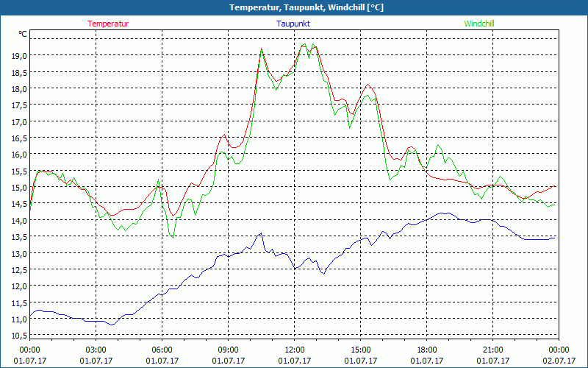The width and height of the screenshot is (588, 368).
Task: Select the 10,5 y-axis value
Action: click(x=20, y=336)
